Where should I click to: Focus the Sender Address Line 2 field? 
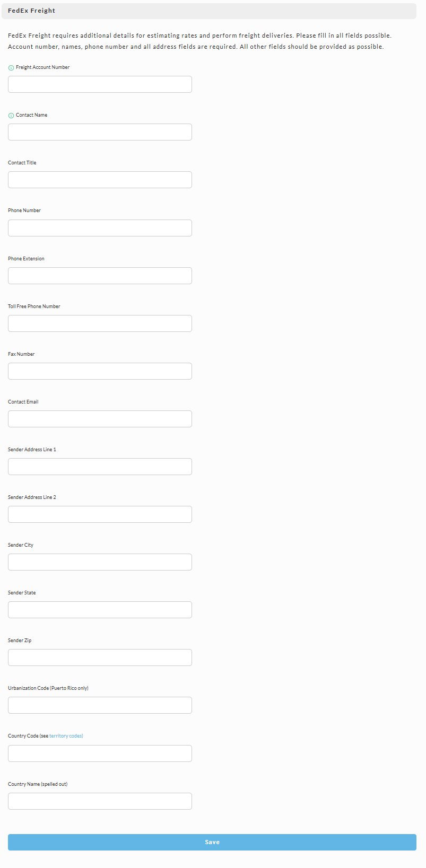100,514
